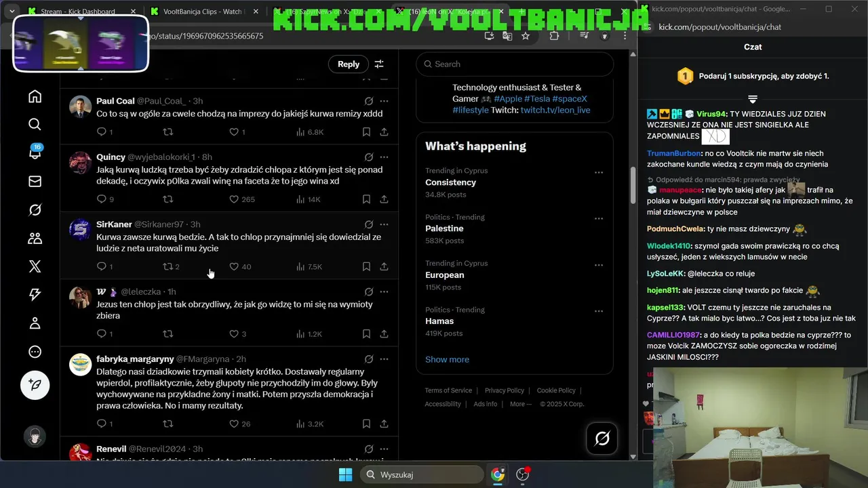Open Messages envelope in X sidebar
Viewport: 868px width, 488px height.
[x=35, y=182]
